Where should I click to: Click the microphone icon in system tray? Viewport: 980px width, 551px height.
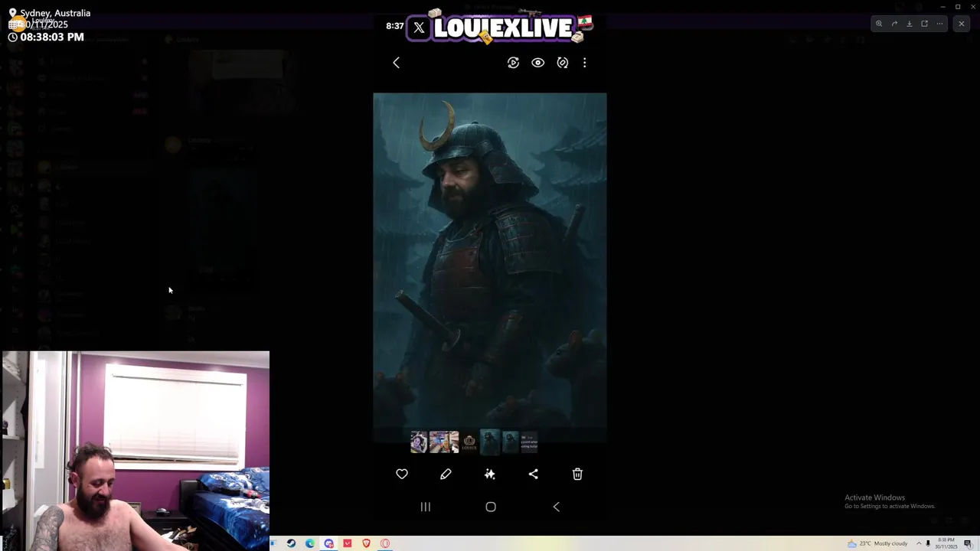[x=928, y=543]
